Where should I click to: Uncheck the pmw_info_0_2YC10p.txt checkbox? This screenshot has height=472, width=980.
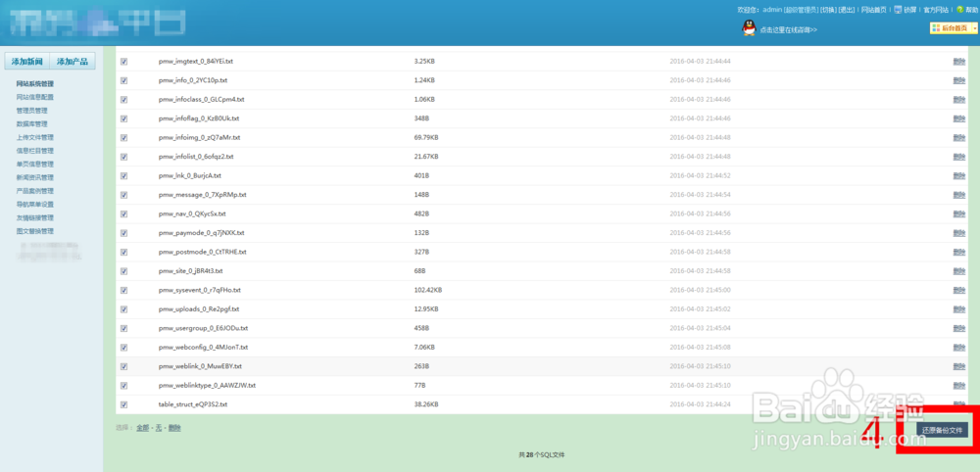tap(123, 80)
